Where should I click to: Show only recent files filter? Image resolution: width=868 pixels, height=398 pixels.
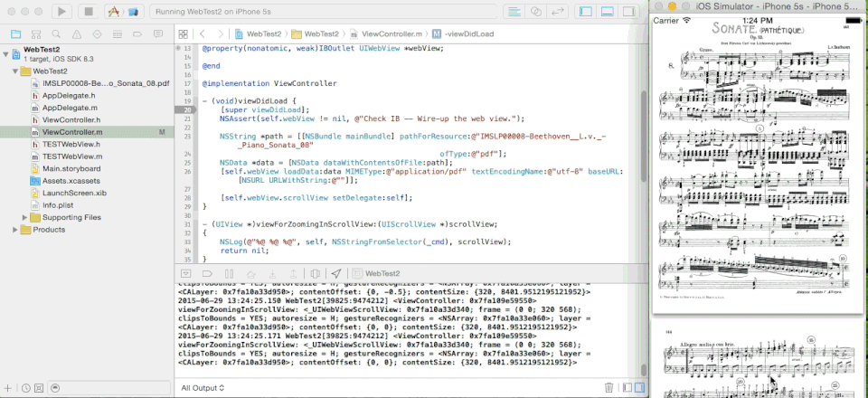(26, 388)
